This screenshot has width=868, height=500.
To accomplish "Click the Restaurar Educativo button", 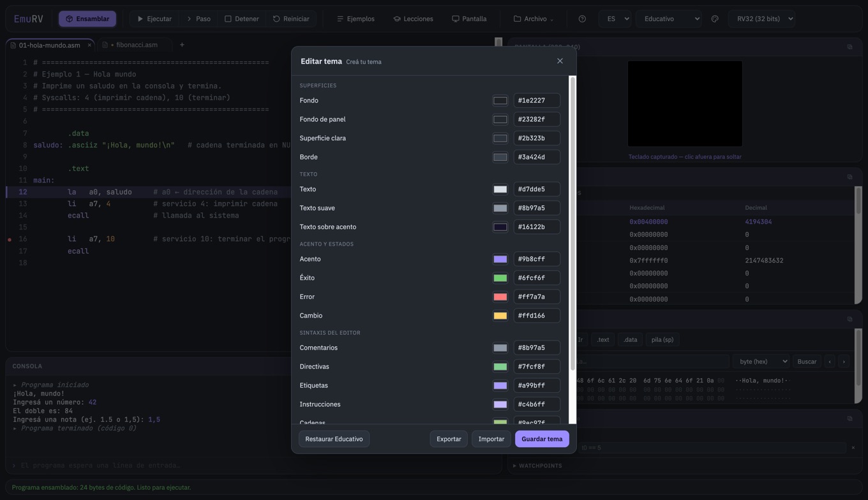I will click(334, 439).
